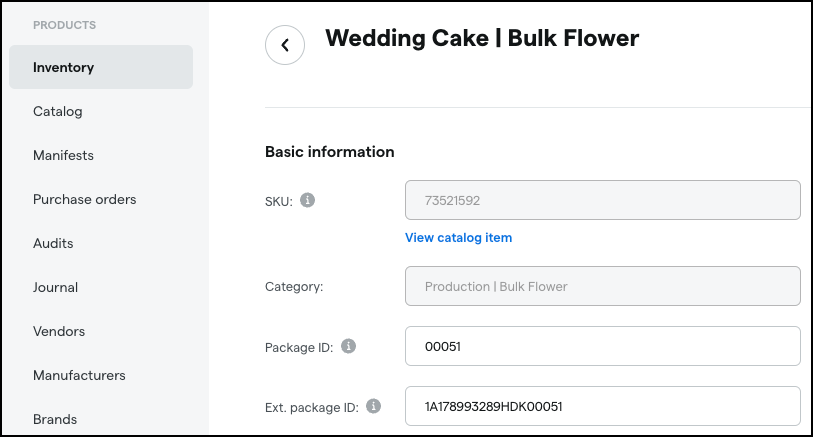The height and width of the screenshot is (437, 813).
Task: Focus the Package ID input
Action: pyautogui.click(x=602, y=346)
